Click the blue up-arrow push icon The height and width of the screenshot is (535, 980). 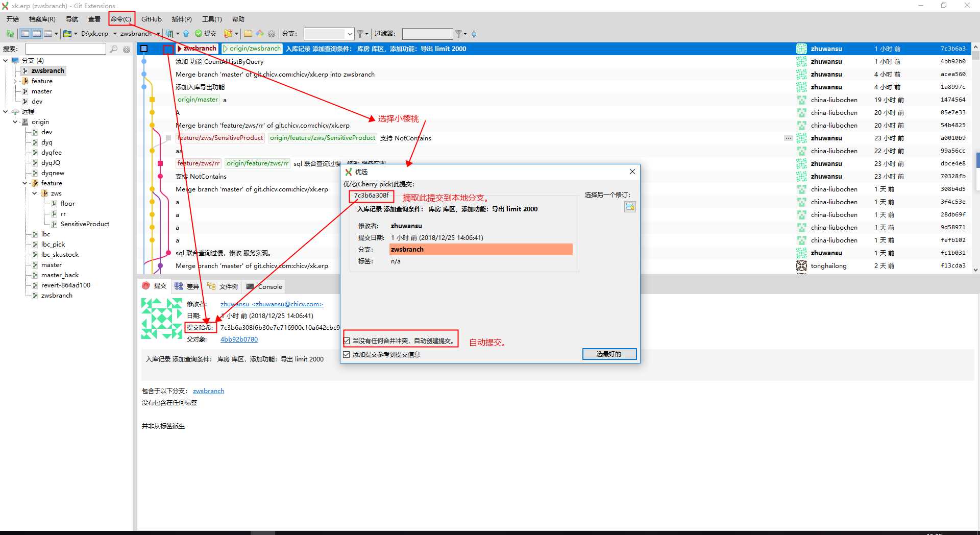coord(186,34)
